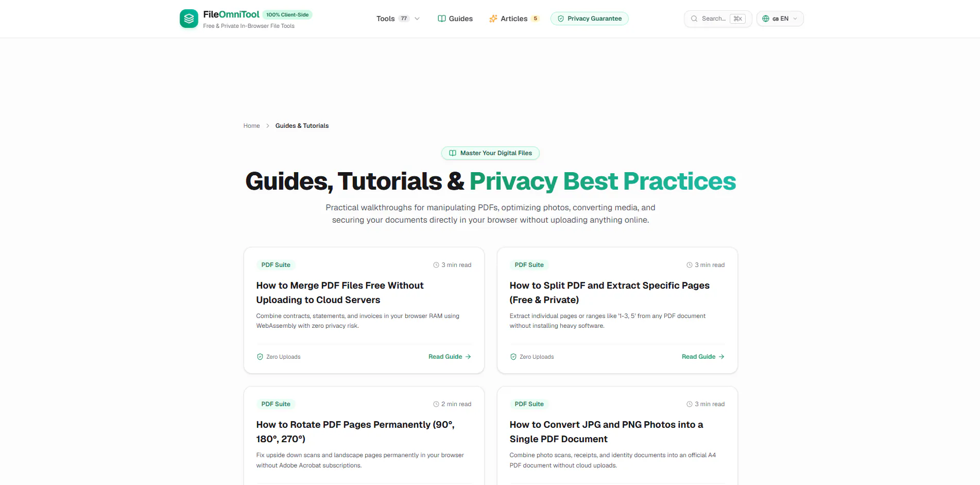Click the clock icon on Split PDF card
Viewport: 980px width, 485px height.
[690, 265]
